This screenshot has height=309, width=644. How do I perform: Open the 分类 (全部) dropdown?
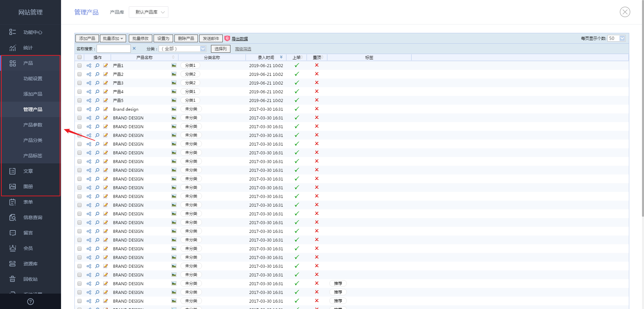[182, 49]
